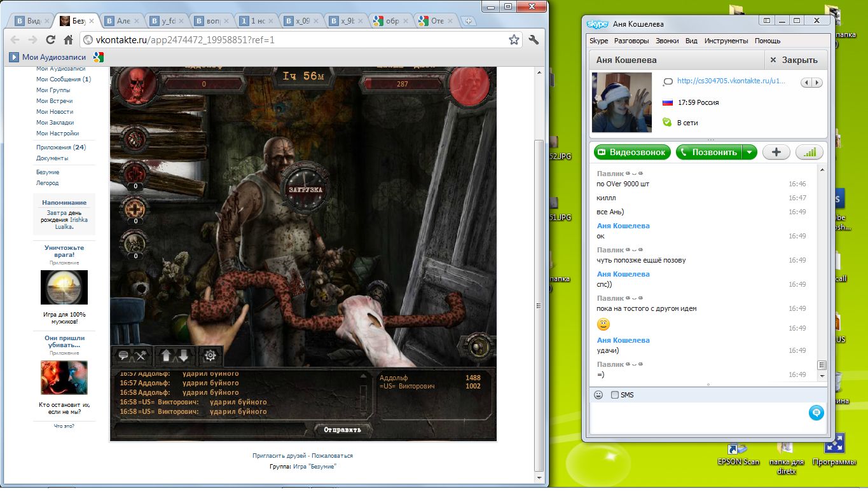The image size is (868, 501).
Task: Switch to the обр Google tab
Action: (x=393, y=21)
